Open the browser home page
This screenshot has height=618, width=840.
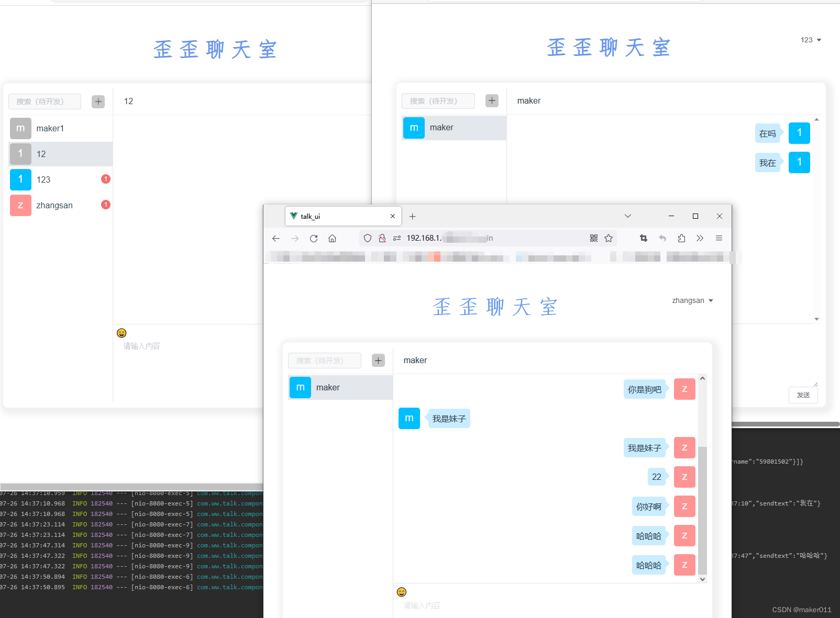(332, 238)
